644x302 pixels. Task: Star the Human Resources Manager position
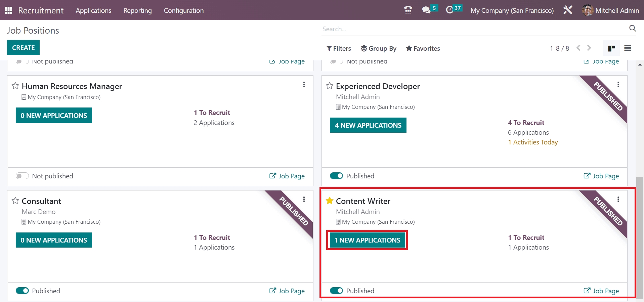click(15, 86)
